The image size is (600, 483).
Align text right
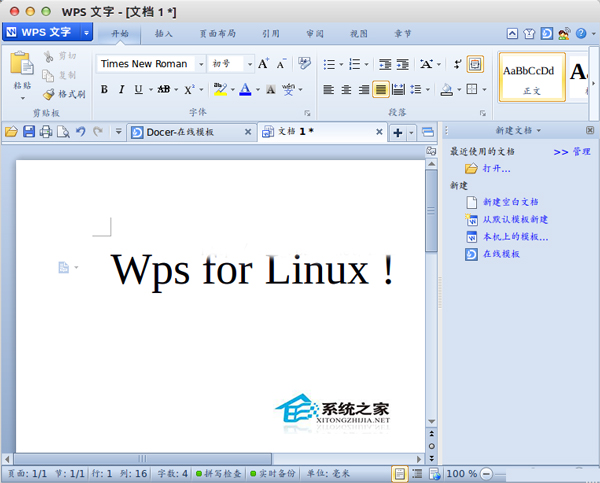point(364,90)
